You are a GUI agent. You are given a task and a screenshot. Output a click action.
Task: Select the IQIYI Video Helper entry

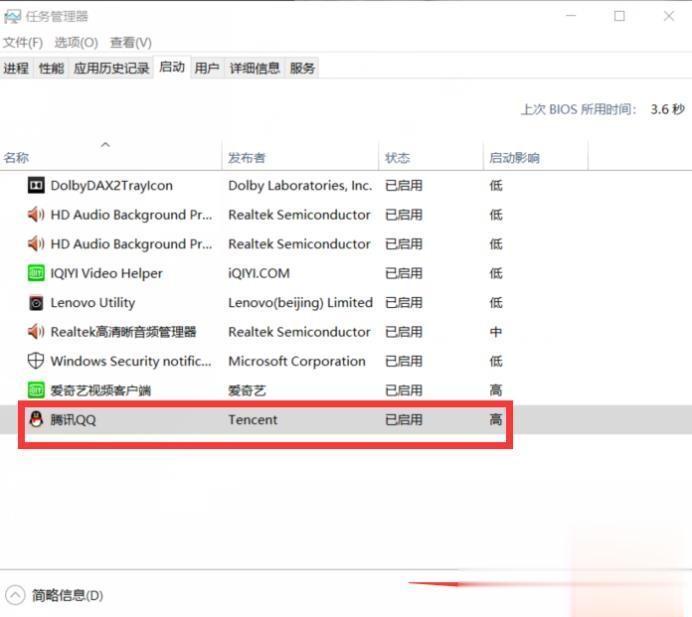(106, 273)
